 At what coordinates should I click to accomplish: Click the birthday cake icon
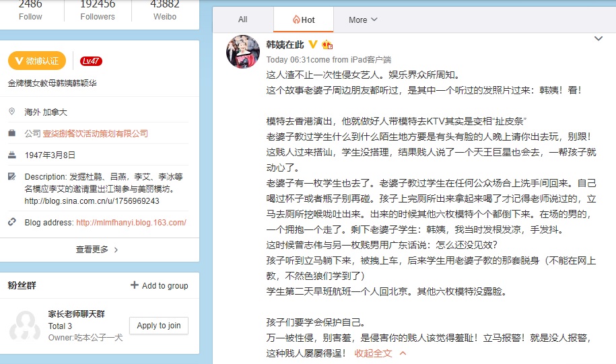point(12,155)
